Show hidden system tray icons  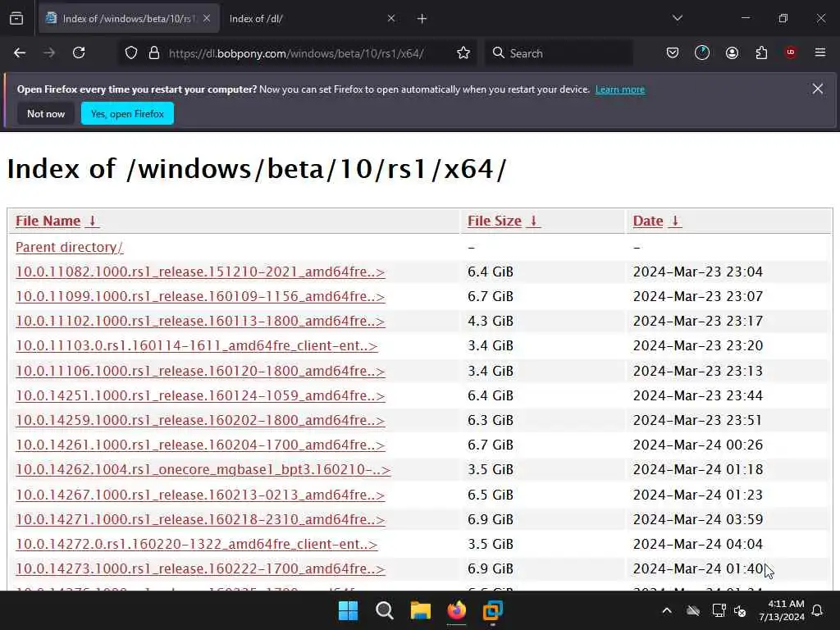(666, 610)
